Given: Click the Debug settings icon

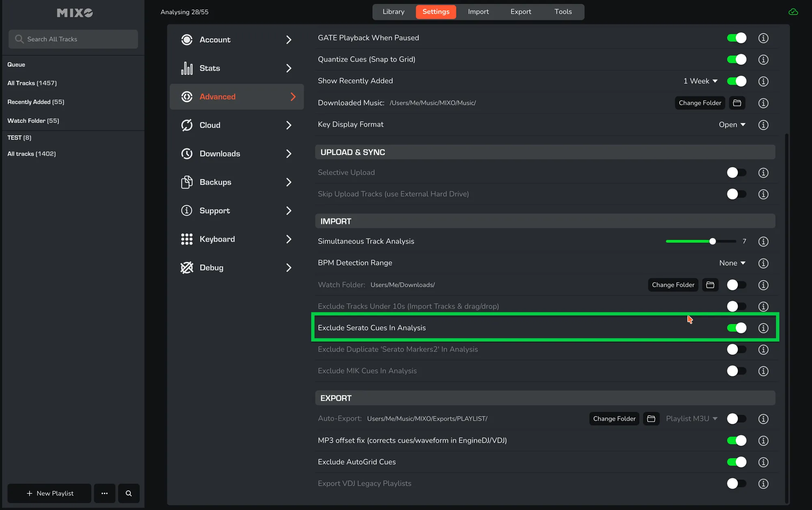Looking at the screenshot, I should [187, 268].
